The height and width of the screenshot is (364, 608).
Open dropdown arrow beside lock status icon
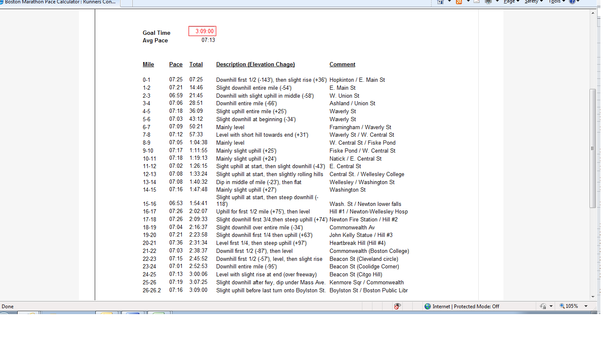tap(551, 307)
